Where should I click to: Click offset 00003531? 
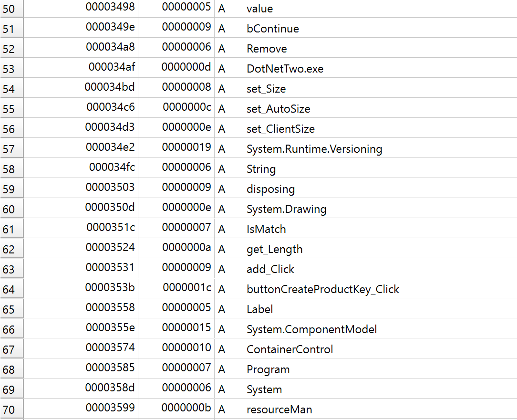pos(110,267)
